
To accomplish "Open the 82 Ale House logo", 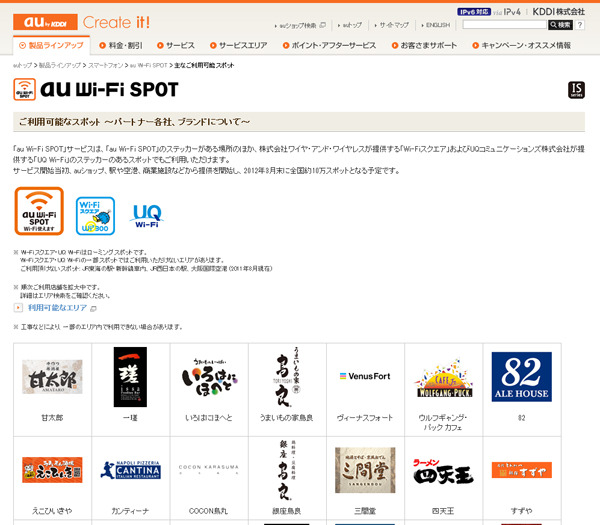I will (x=522, y=377).
